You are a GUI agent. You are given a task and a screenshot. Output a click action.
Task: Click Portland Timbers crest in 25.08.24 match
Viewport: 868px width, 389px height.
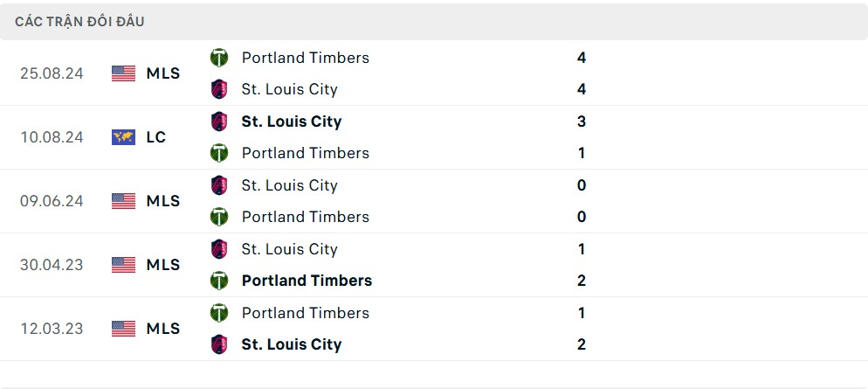click(x=219, y=58)
